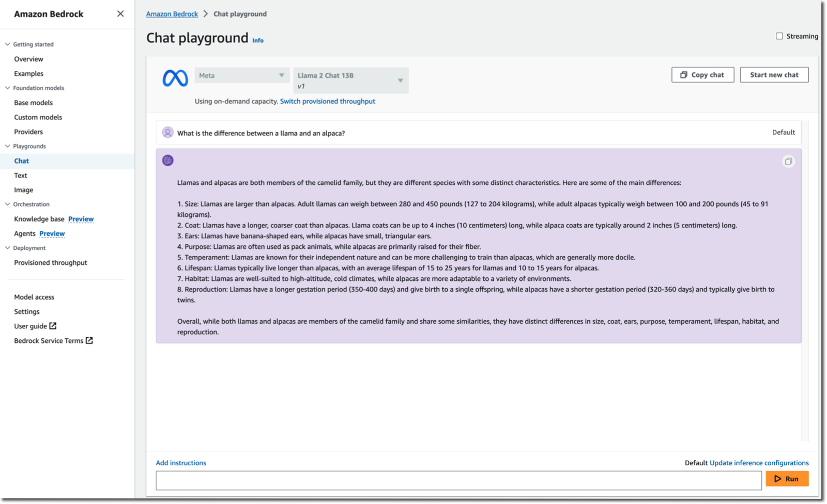Screen dimensions: 827x504
Task: Close the Amazon Bedrock navigation panel
Action: pos(120,14)
